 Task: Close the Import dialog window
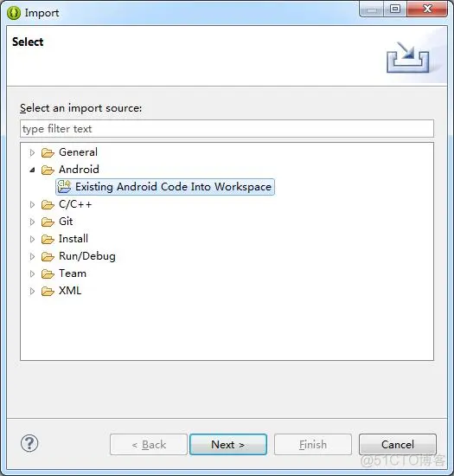pos(427,9)
